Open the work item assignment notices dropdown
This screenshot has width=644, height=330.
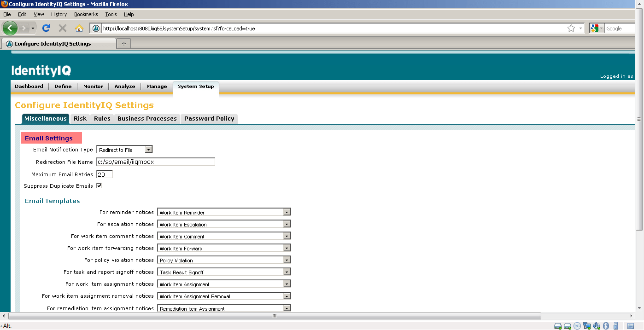coord(224,284)
